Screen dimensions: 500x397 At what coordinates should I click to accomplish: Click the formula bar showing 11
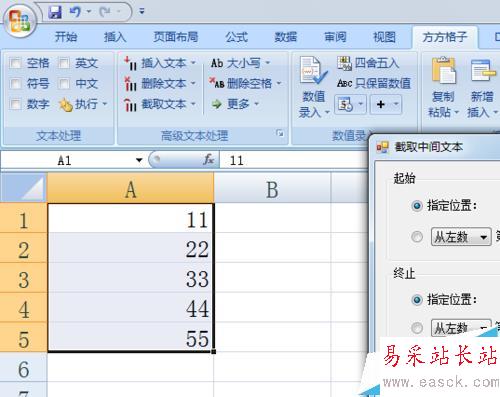click(293, 160)
